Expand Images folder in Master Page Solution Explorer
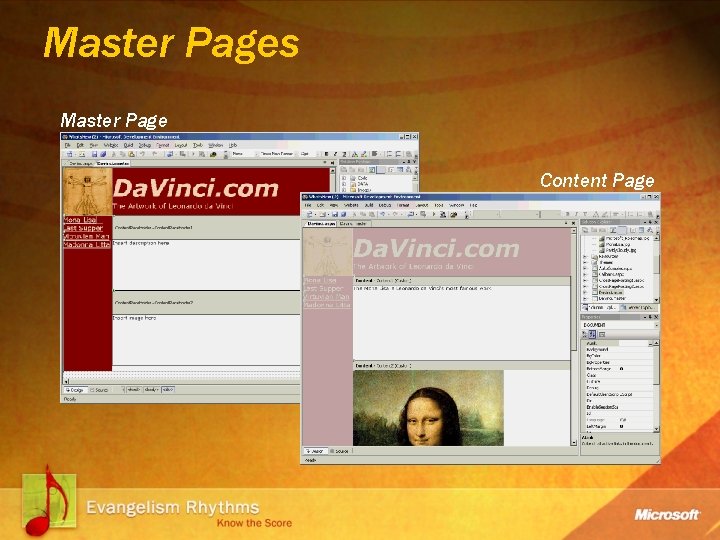 tap(344, 190)
